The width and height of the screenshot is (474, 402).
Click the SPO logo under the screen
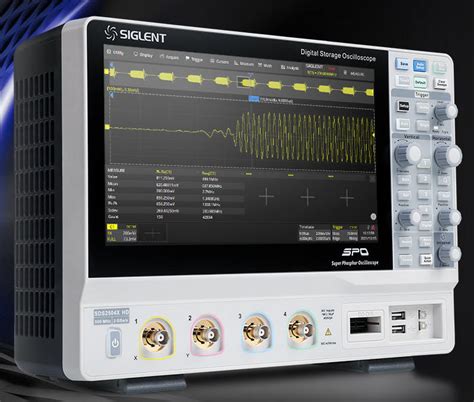(x=355, y=252)
